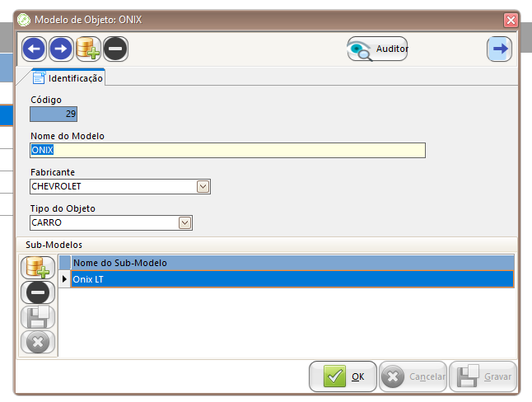
Task: Click the Gravar save button
Action: 487,376
